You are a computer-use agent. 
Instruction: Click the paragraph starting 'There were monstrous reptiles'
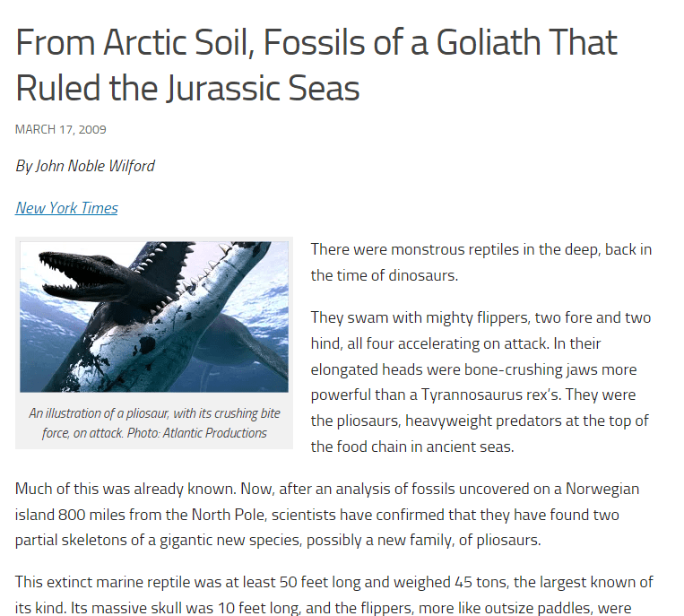tap(481, 262)
